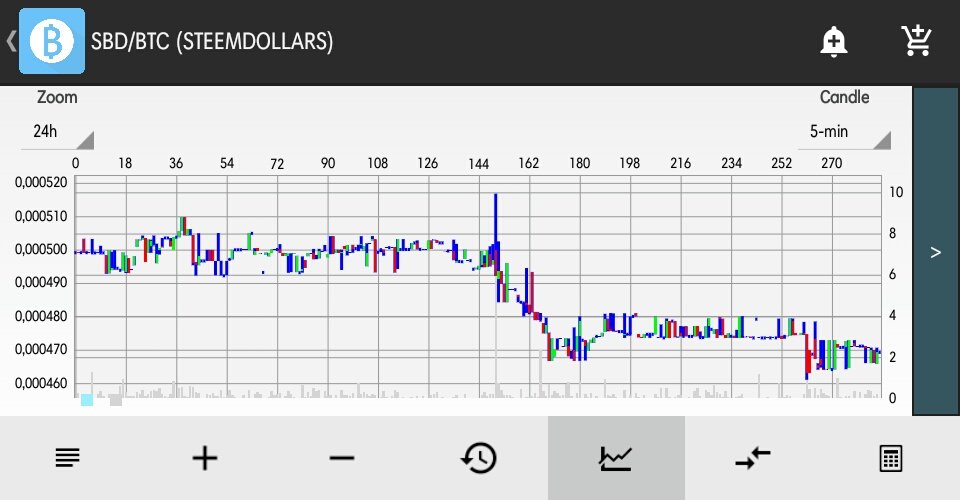Open the add-to-cart order icon
This screenshot has height=500, width=960.
click(916, 41)
